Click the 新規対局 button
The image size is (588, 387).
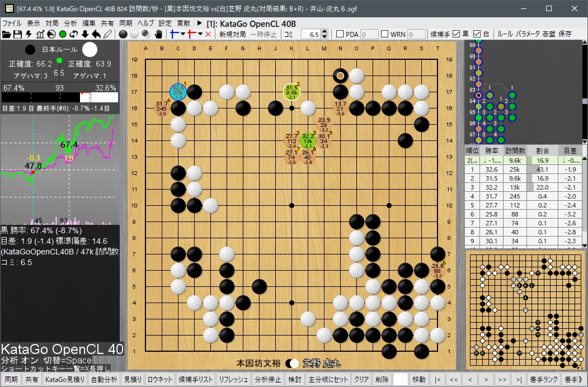(233, 34)
